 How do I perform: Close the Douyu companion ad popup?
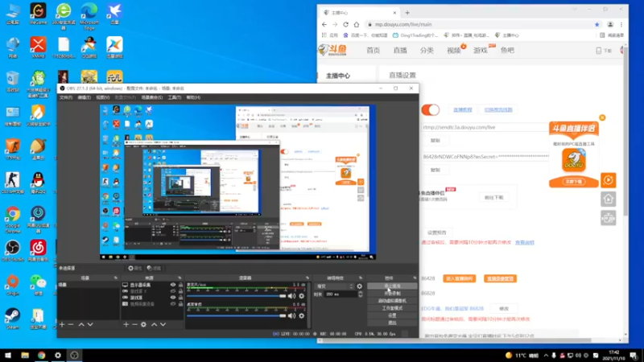(x=602, y=117)
